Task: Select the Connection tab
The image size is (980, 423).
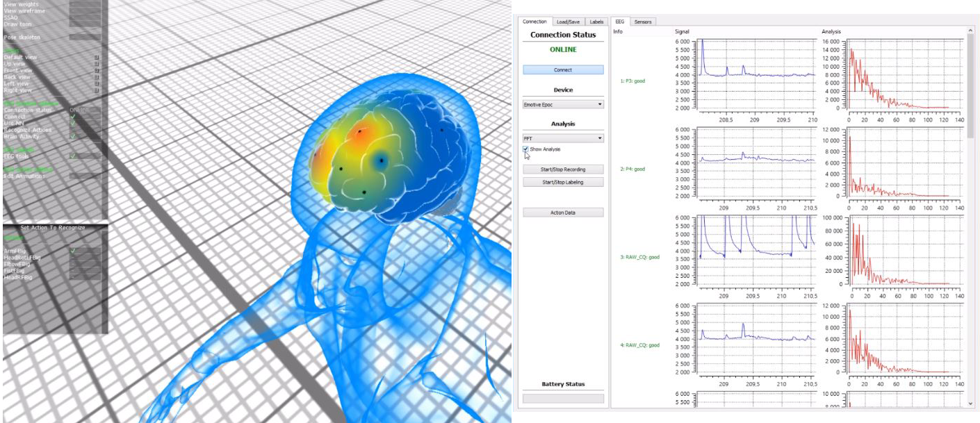Action: (536, 22)
